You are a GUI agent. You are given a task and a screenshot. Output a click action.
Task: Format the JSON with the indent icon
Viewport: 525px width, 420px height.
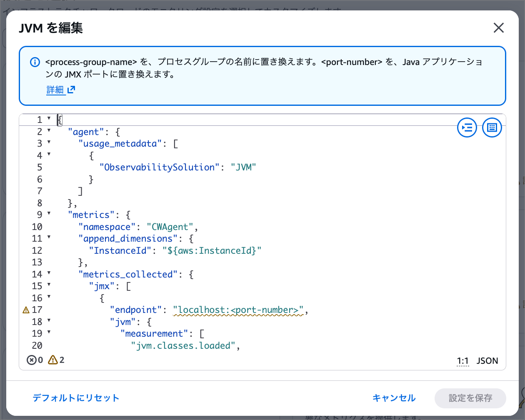click(x=467, y=127)
